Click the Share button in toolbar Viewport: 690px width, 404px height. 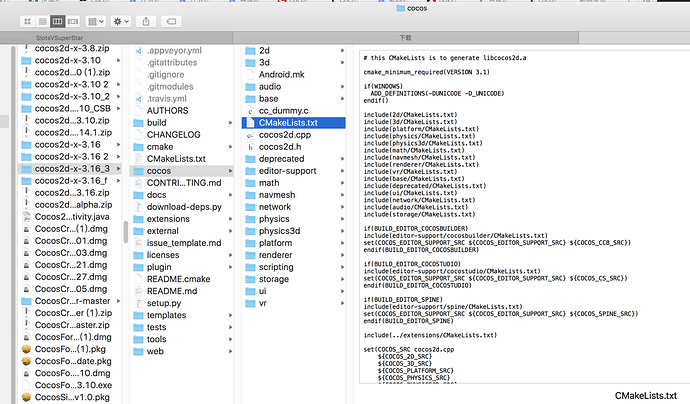click(146, 21)
